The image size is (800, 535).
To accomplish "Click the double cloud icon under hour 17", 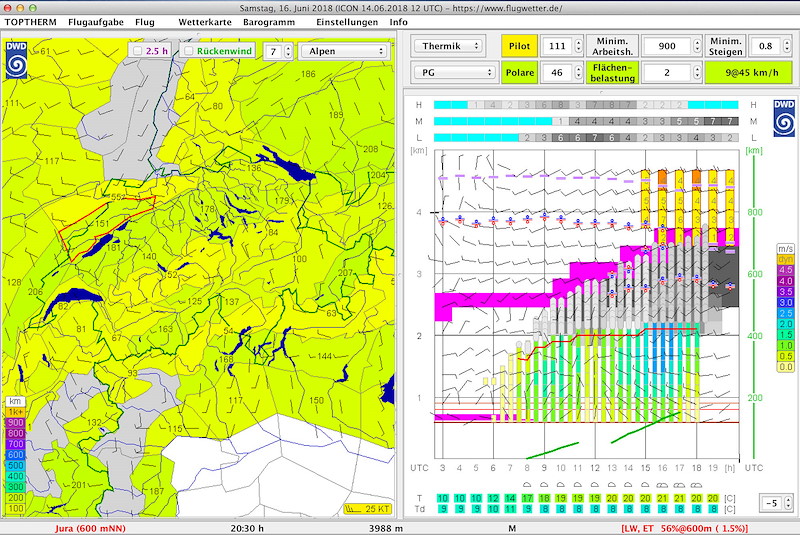I will click(679, 485).
